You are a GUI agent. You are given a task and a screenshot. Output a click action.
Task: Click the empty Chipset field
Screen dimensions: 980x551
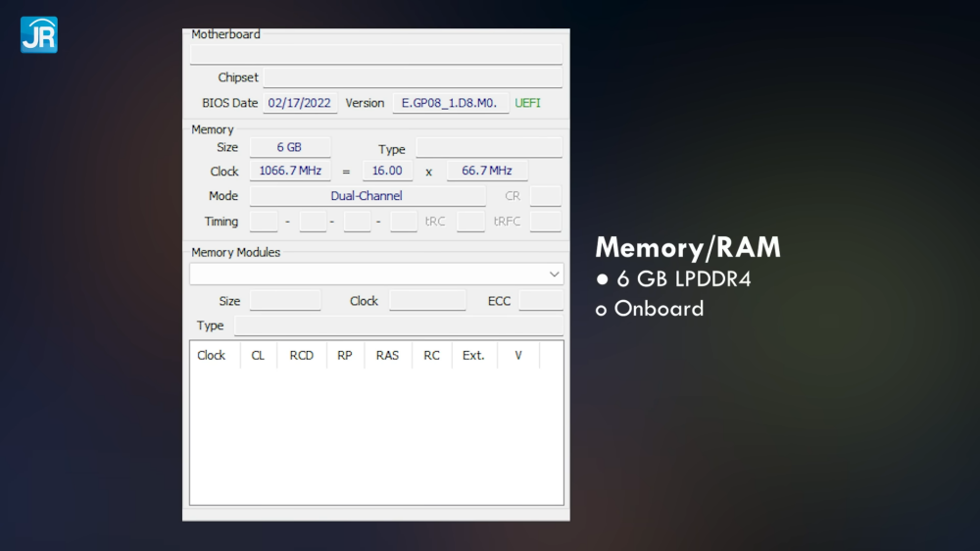[x=412, y=77]
